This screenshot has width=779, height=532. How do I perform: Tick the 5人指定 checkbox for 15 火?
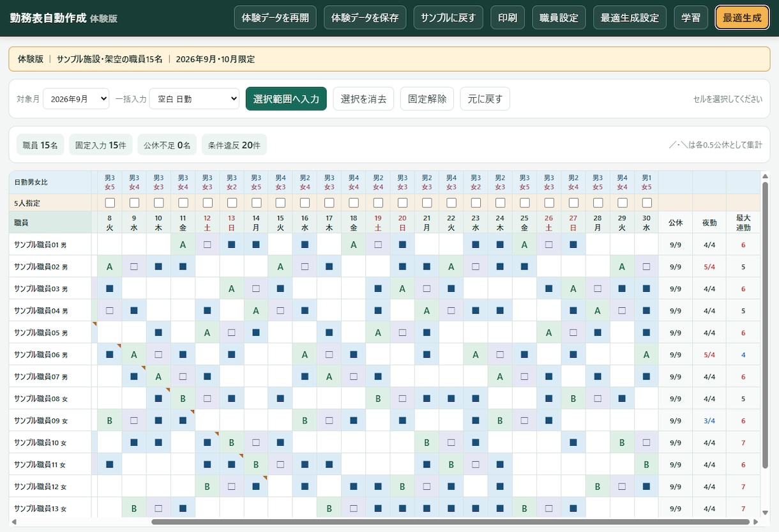pos(281,202)
